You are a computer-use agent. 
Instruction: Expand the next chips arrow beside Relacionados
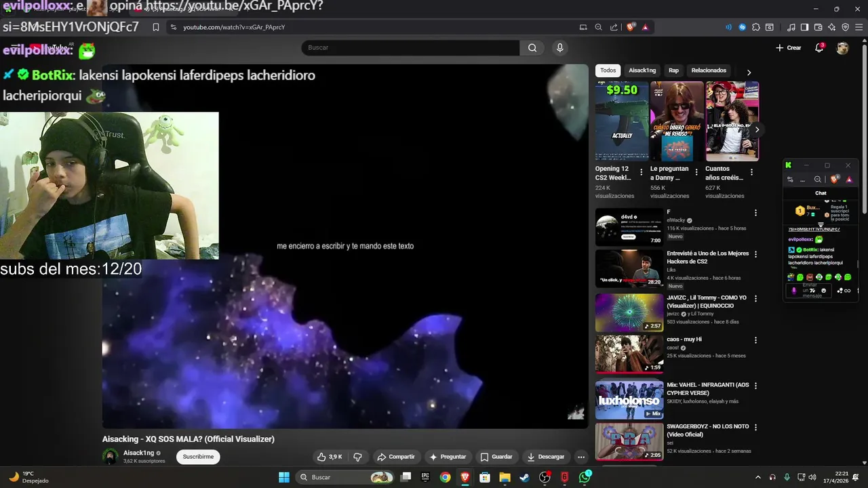tap(749, 72)
